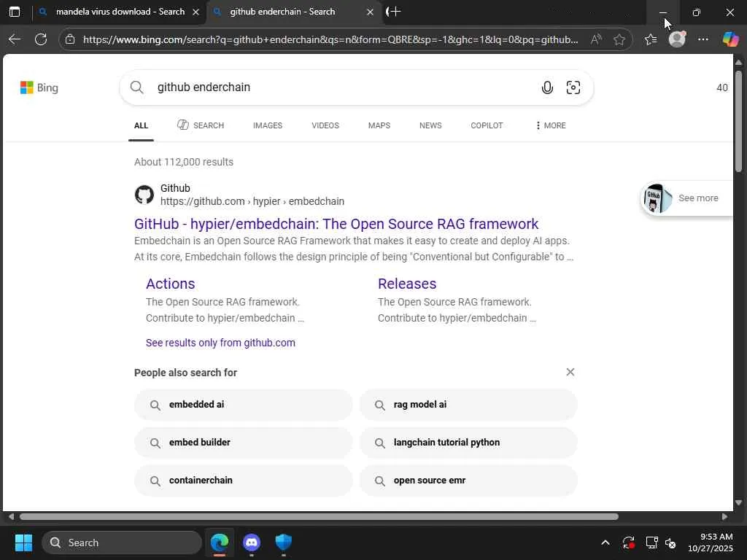This screenshot has height=560, width=747.
Task: Click the scroll down arrow
Action: [x=738, y=503]
